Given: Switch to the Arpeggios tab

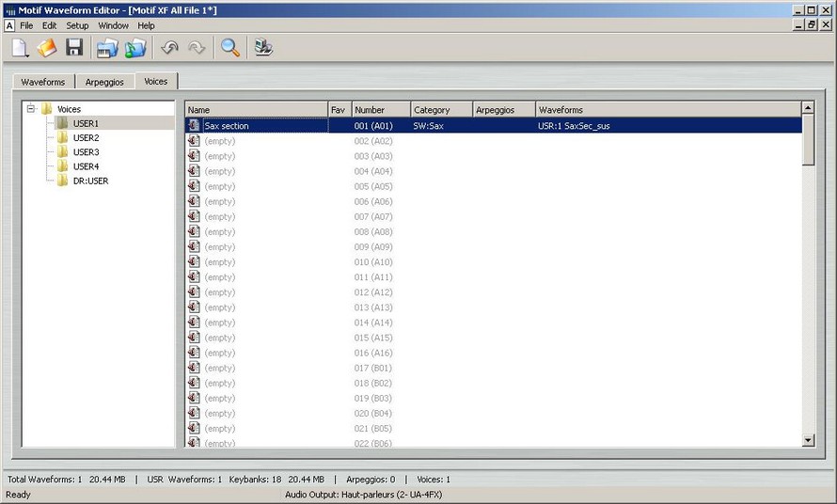Looking at the screenshot, I should tap(104, 82).
